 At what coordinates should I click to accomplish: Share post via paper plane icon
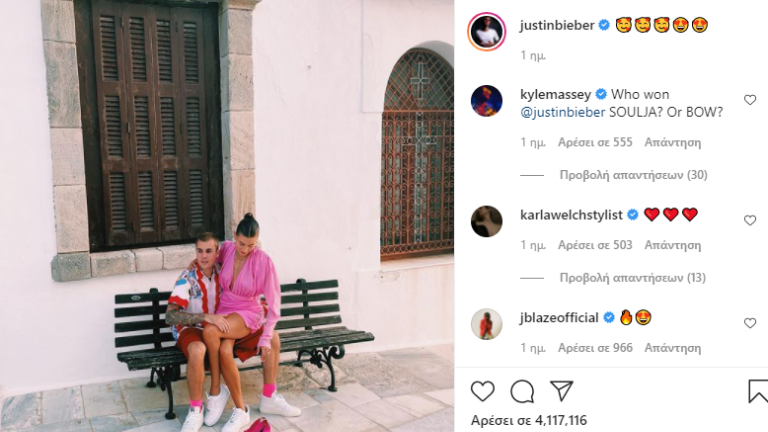(x=561, y=391)
